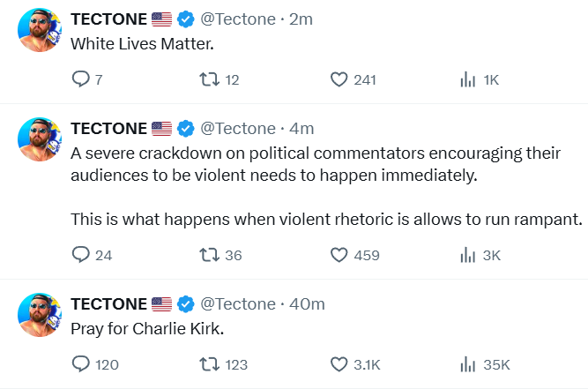
Task: Open TECTONE display name on the first tweet
Action: [108, 18]
